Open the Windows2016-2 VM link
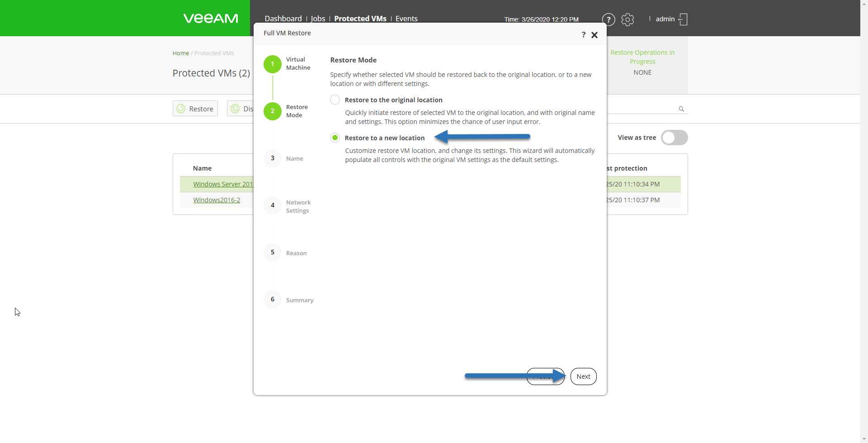This screenshot has width=868, height=443. click(217, 200)
